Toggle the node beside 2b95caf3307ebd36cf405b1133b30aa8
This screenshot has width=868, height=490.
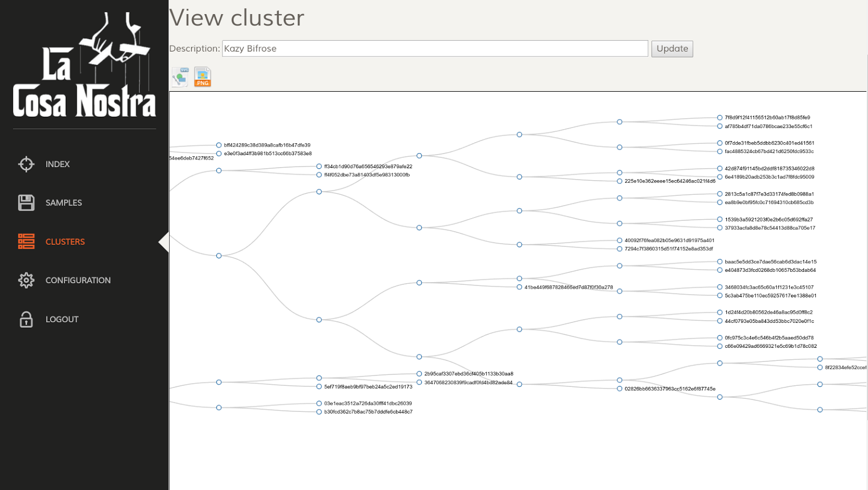click(x=418, y=374)
